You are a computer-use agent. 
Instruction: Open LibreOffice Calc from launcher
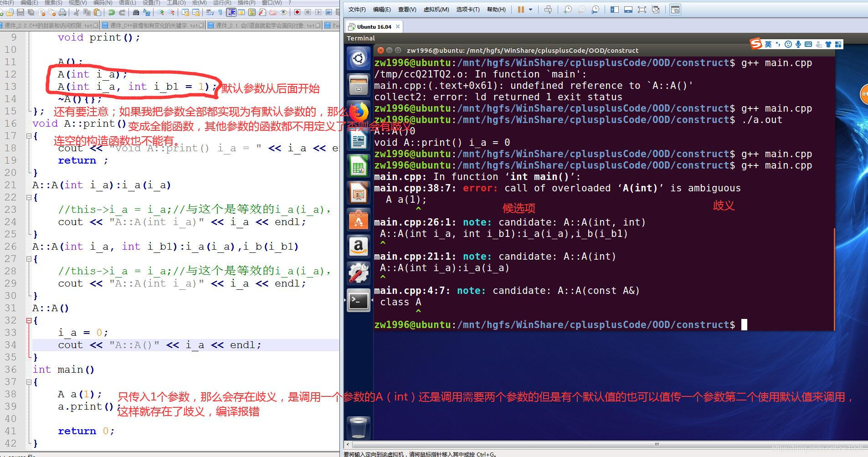click(359, 167)
